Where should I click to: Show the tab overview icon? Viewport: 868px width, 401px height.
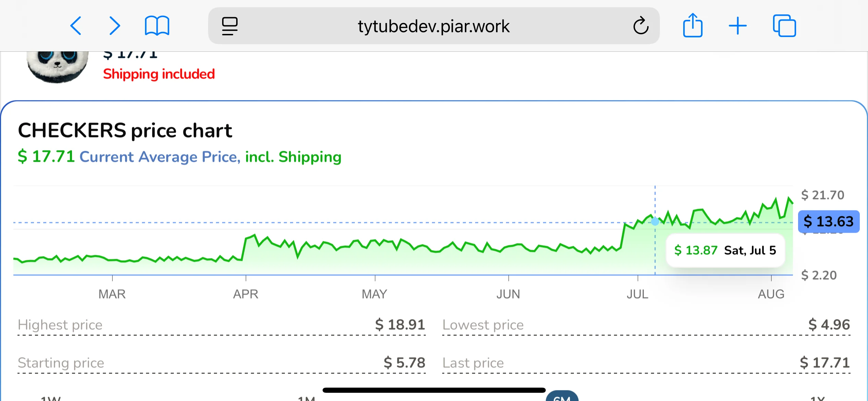tap(784, 26)
